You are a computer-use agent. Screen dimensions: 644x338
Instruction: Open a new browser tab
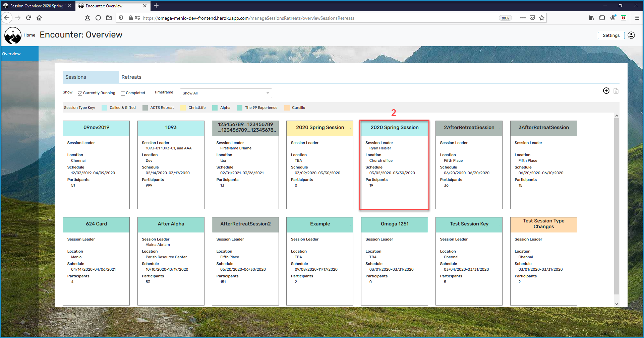[x=156, y=6]
